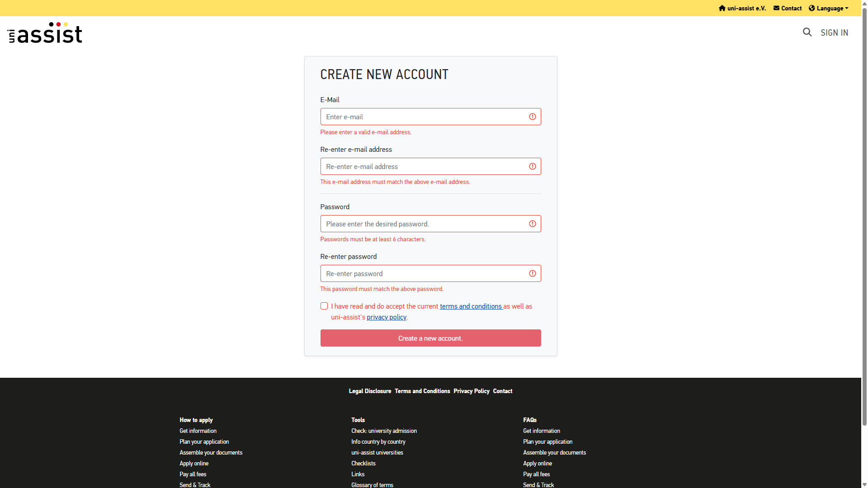The height and width of the screenshot is (488, 868).
Task: Open Check: university admission footer link
Action: tap(384, 431)
